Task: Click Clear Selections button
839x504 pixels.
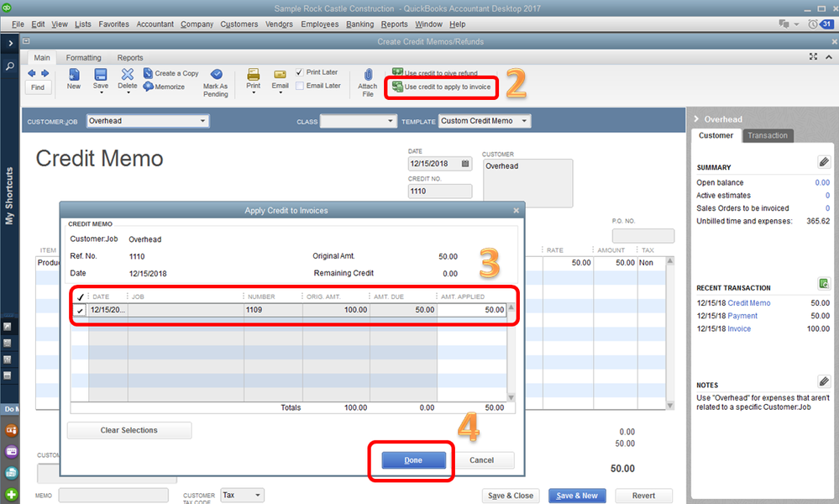Action: [129, 430]
